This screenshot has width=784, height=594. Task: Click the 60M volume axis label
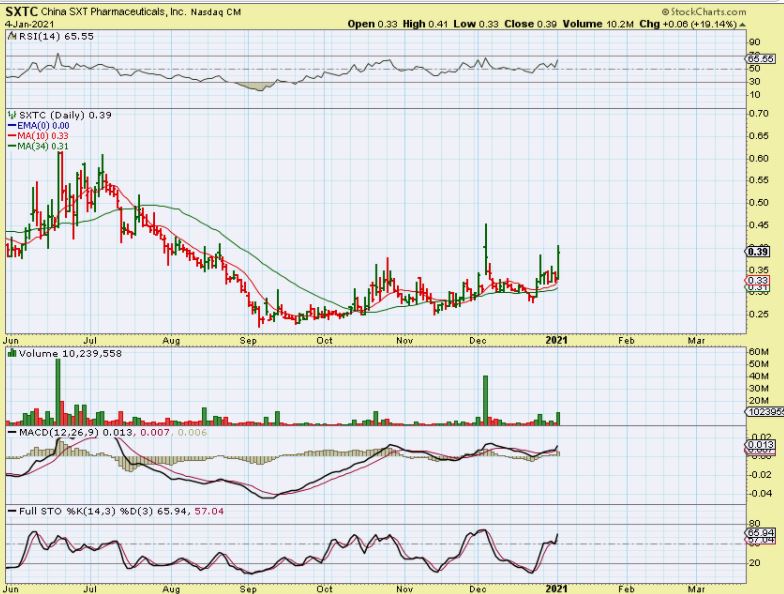(758, 352)
